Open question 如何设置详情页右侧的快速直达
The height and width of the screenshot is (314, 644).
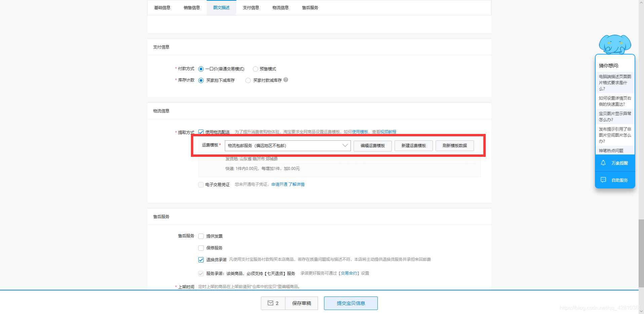click(x=615, y=101)
